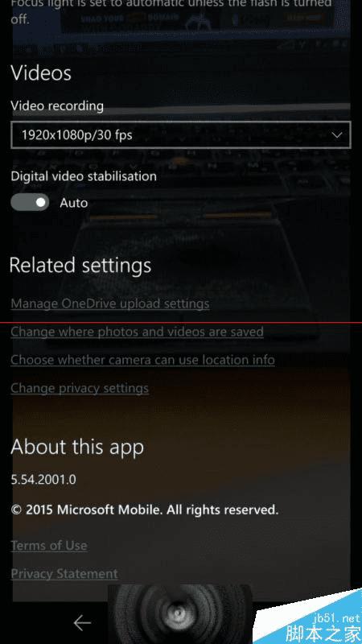Click the camera lens image at bottom
Viewport: 362px width, 644px height.
click(179, 613)
